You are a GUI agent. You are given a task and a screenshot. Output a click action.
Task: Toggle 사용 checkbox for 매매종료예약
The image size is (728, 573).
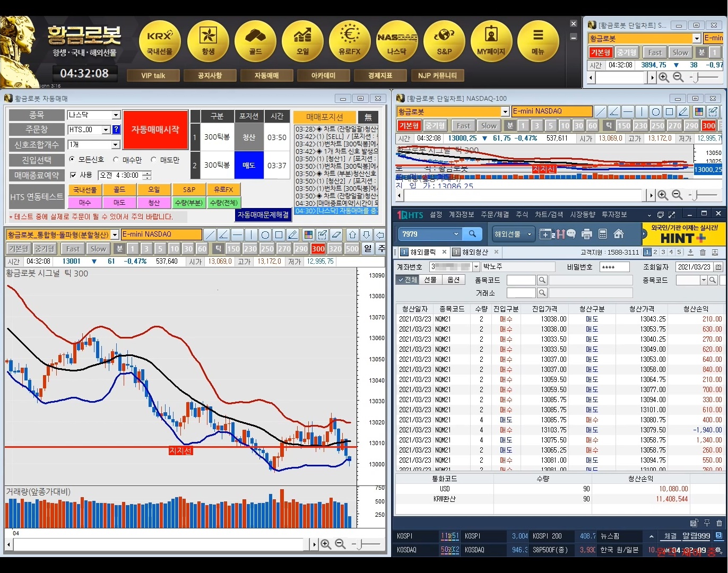[x=73, y=175]
